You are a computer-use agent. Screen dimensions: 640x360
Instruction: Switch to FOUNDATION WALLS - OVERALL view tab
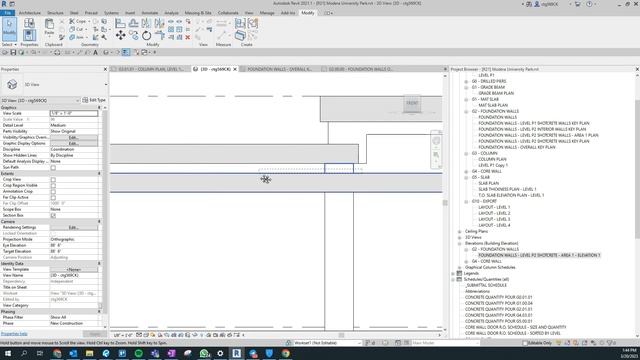(x=279, y=69)
